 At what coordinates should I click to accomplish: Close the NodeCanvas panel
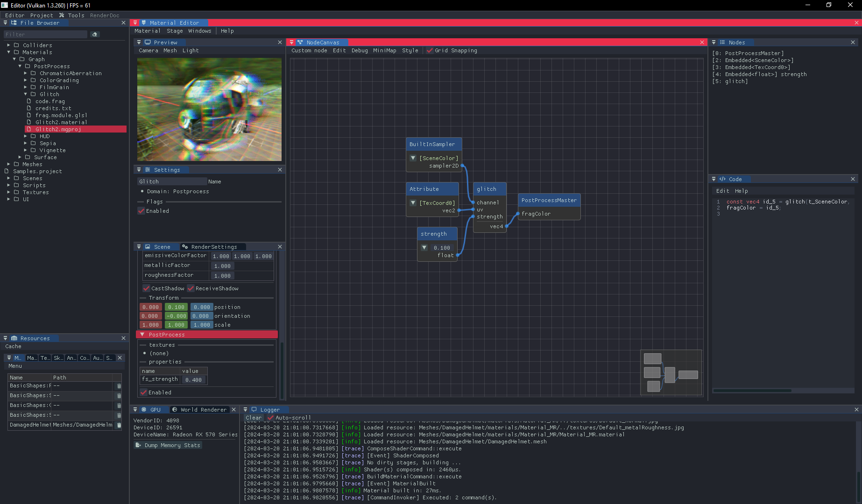[x=702, y=42]
